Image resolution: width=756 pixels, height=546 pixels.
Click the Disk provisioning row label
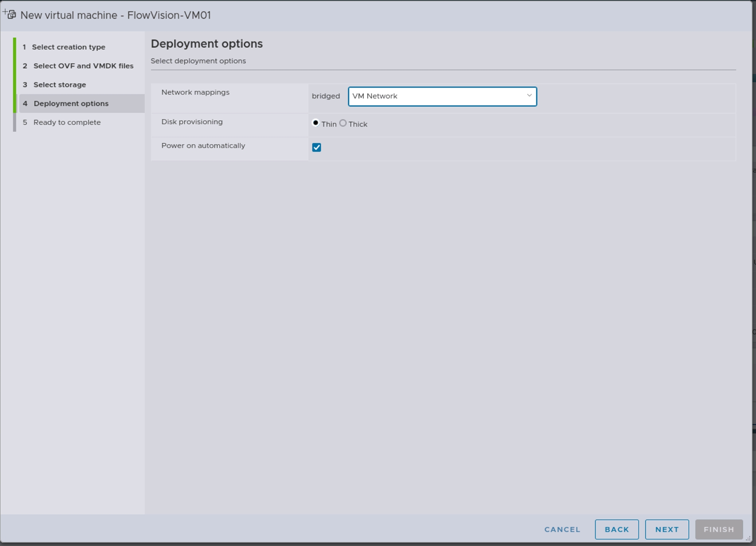click(x=192, y=122)
